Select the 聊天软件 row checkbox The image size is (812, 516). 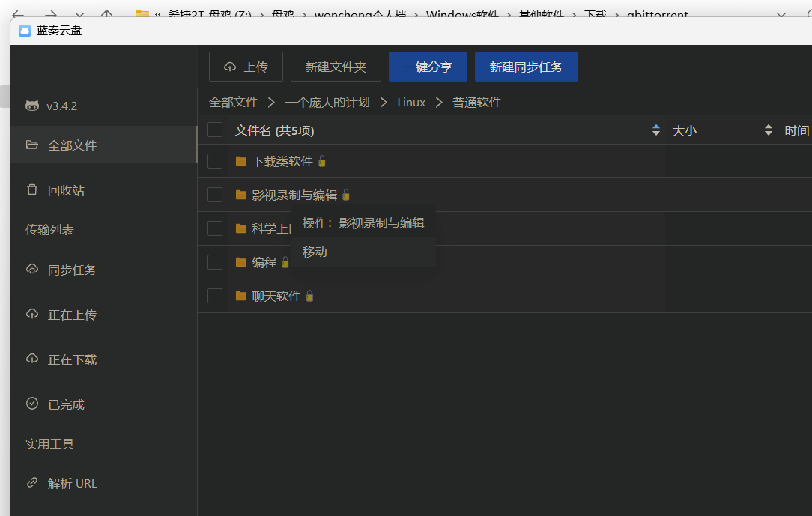point(215,295)
